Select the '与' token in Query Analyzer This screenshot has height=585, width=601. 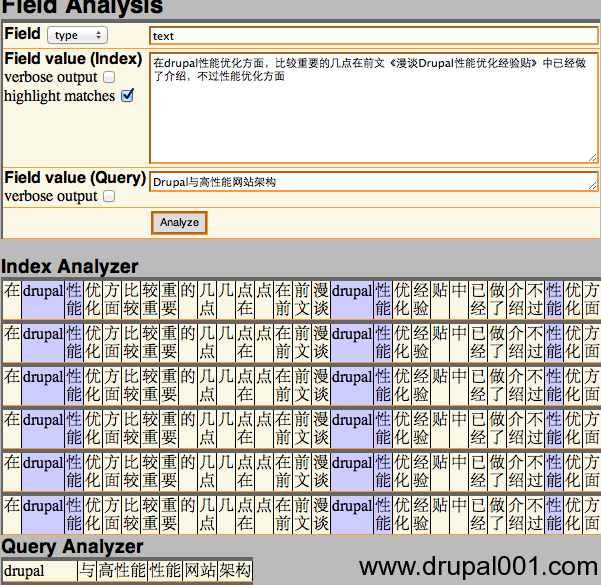coord(87,571)
